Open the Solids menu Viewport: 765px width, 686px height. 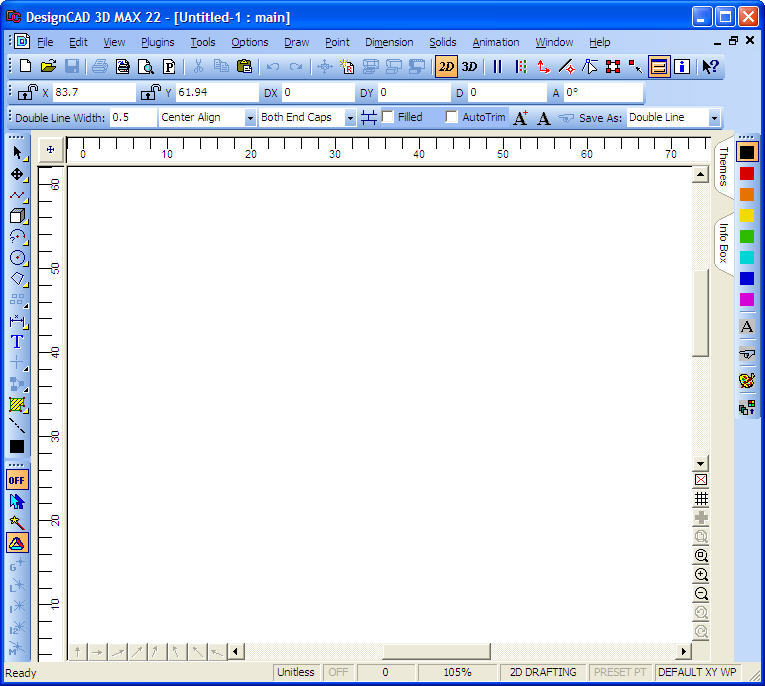point(443,42)
